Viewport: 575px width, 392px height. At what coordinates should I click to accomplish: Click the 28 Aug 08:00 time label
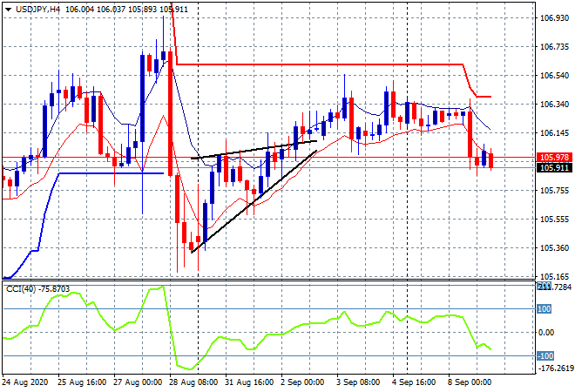193,382
